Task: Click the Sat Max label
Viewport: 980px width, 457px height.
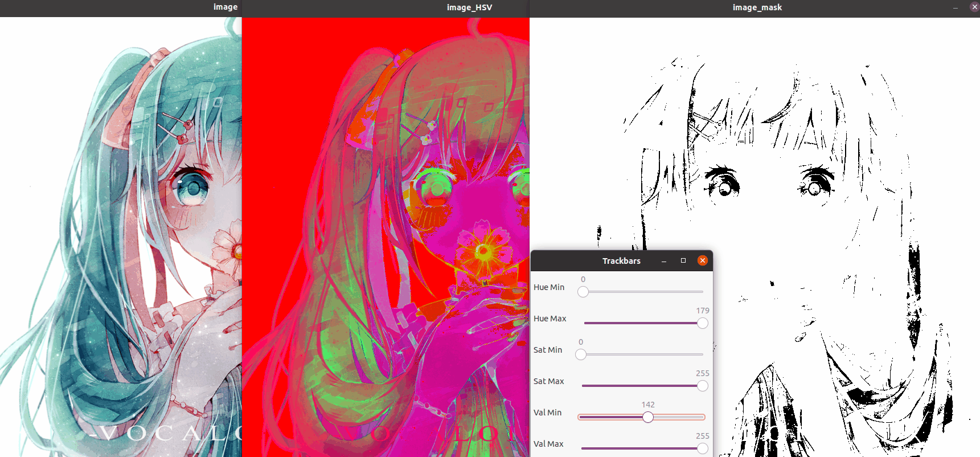Action: click(x=549, y=381)
